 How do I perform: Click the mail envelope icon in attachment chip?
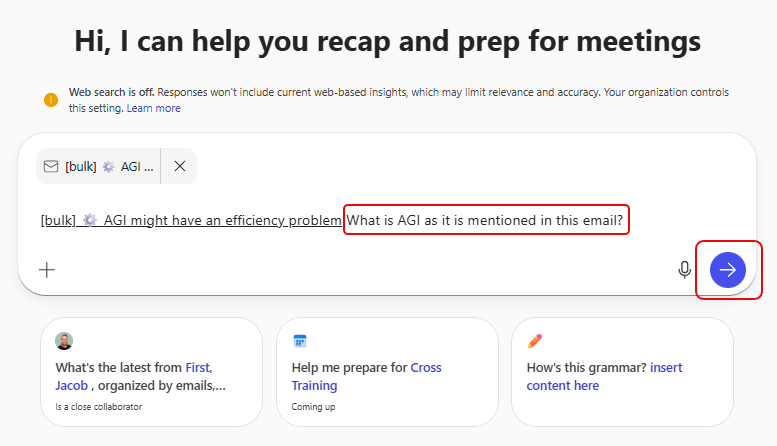51,166
